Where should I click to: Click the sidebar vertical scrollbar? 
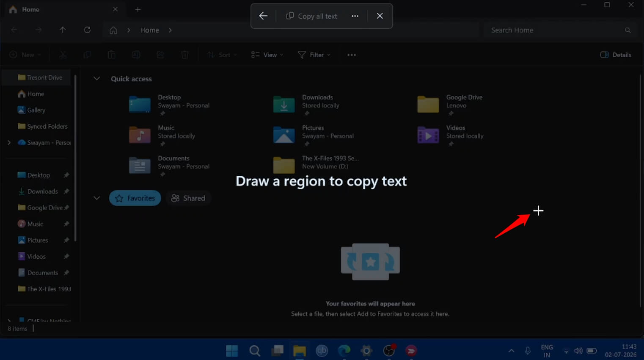click(x=75, y=158)
